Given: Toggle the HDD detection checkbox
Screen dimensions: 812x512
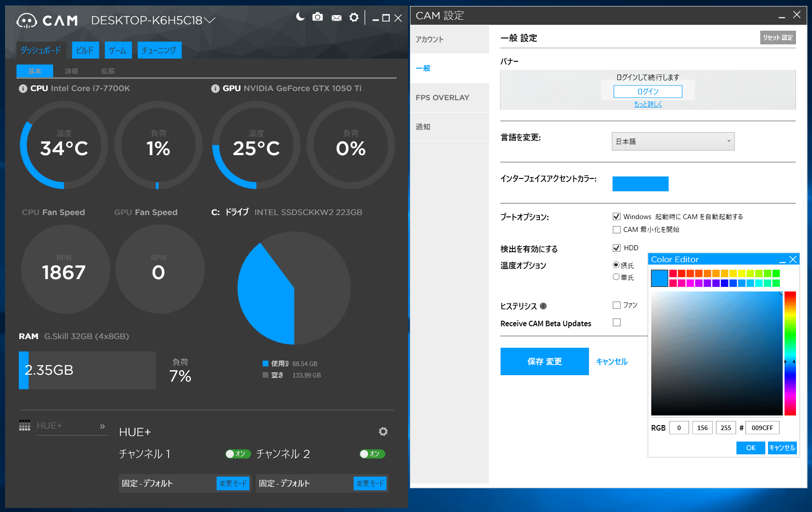Looking at the screenshot, I should tap(616, 248).
